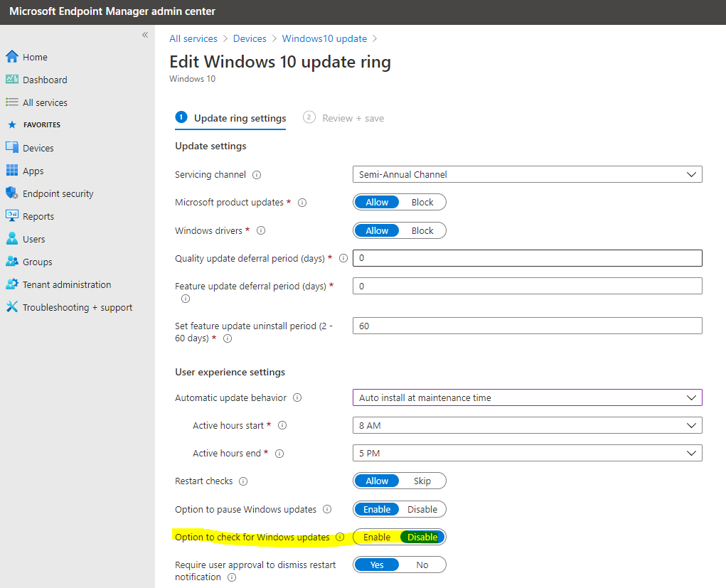
Task: Set Restart checks to Skip
Action: 422,481
